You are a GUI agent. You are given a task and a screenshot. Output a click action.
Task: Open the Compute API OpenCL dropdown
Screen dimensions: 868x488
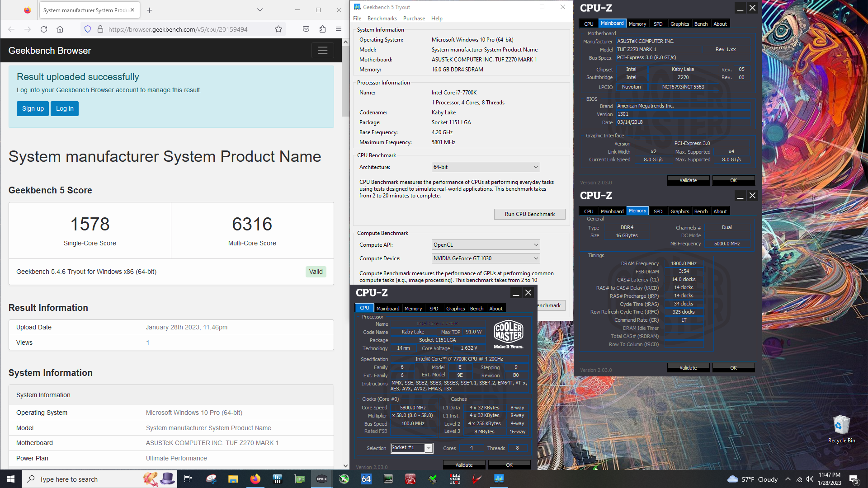(x=486, y=245)
